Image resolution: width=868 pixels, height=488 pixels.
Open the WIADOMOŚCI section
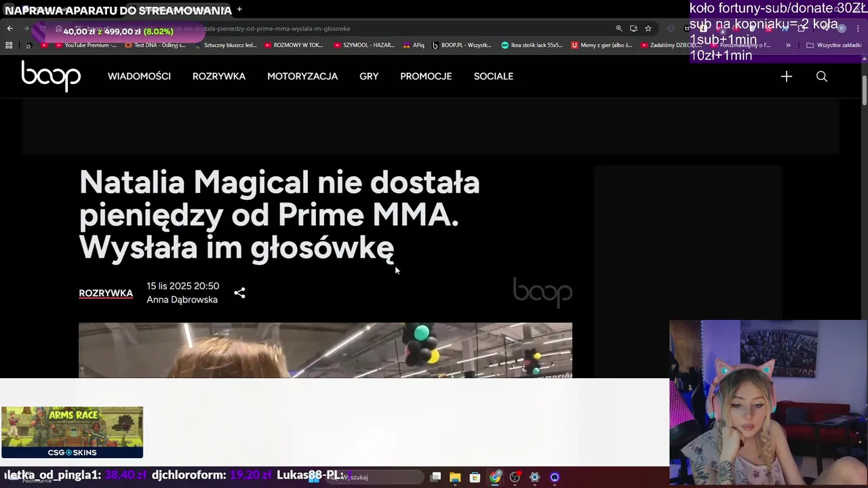(x=139, y=76)
